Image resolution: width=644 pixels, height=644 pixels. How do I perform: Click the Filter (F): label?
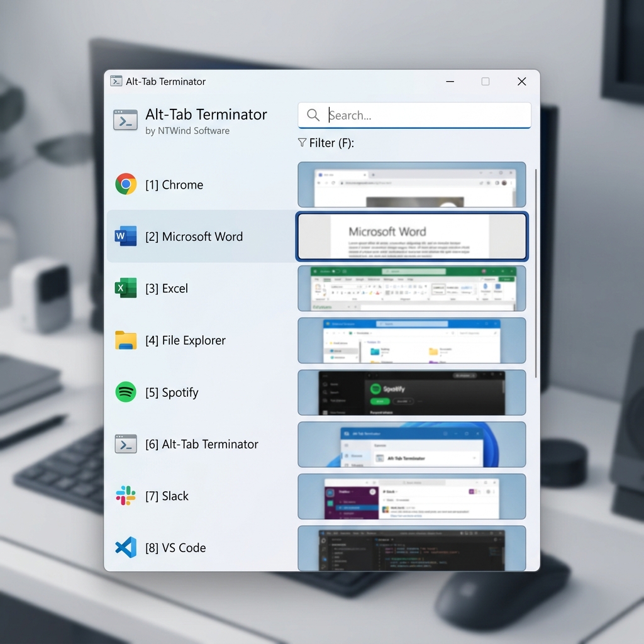click(331, 143)
